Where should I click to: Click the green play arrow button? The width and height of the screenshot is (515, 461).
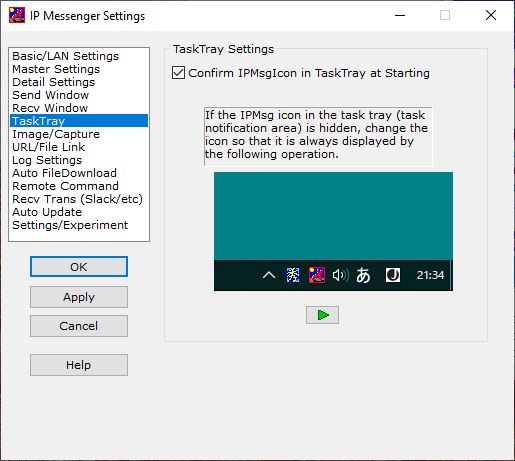(322, 315)
